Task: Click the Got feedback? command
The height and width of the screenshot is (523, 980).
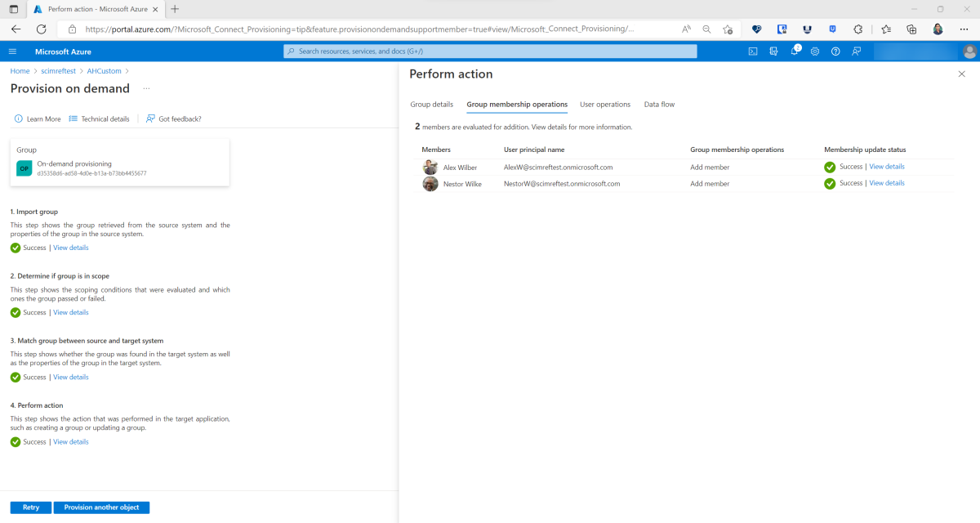Action: coord(173,118)
